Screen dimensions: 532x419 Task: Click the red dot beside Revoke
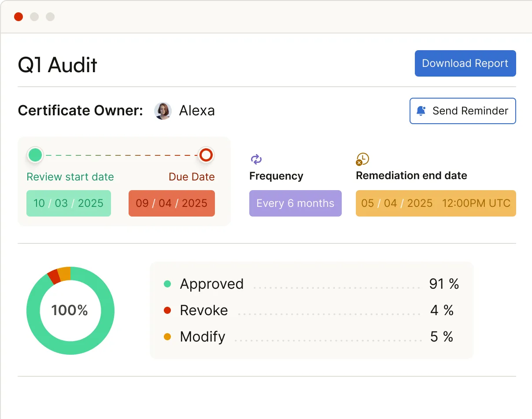tap(167, 310)
